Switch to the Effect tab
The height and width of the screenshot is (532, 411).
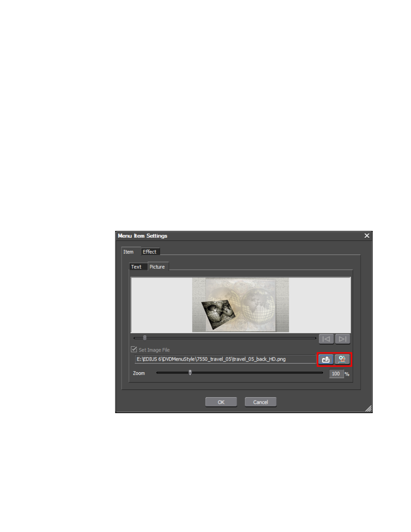150,252
